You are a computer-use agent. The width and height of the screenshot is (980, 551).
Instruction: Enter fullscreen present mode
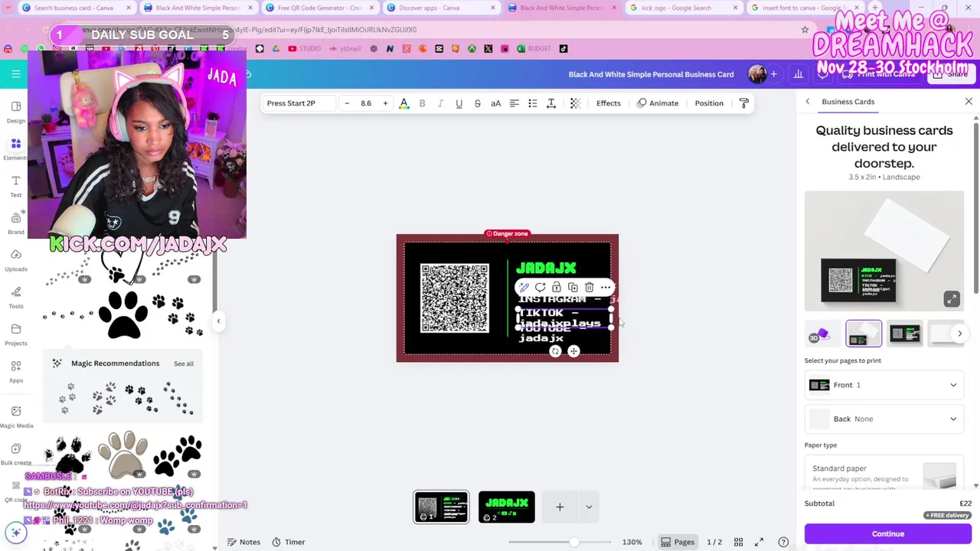tap(759, 542)
